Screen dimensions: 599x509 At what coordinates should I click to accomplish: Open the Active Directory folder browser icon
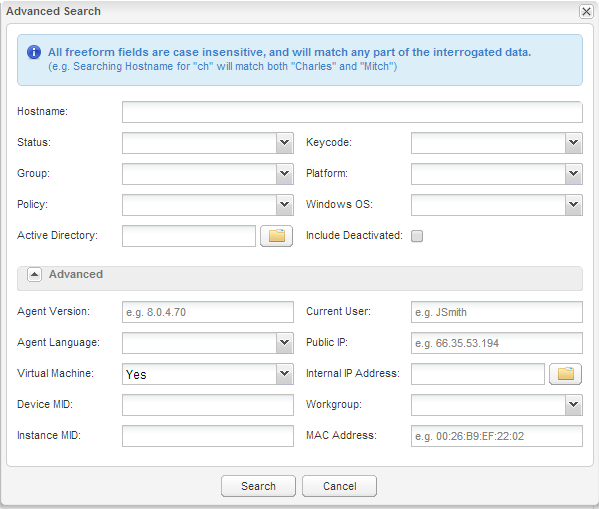click(x=276, y=236)
